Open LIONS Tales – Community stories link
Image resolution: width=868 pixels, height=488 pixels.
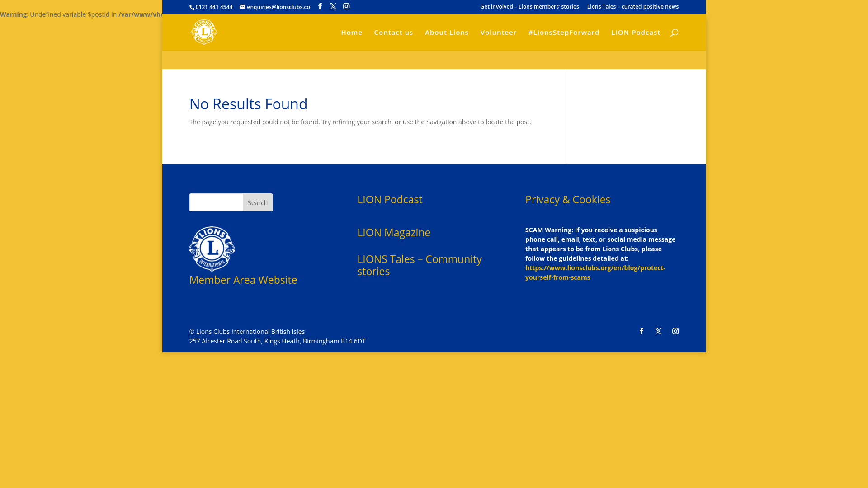click(x=420, y=265)
